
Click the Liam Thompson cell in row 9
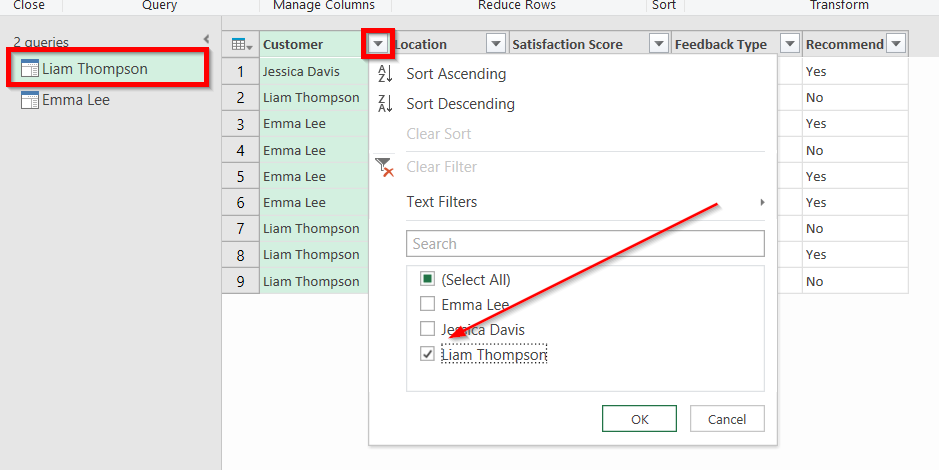tap(314, 281)
